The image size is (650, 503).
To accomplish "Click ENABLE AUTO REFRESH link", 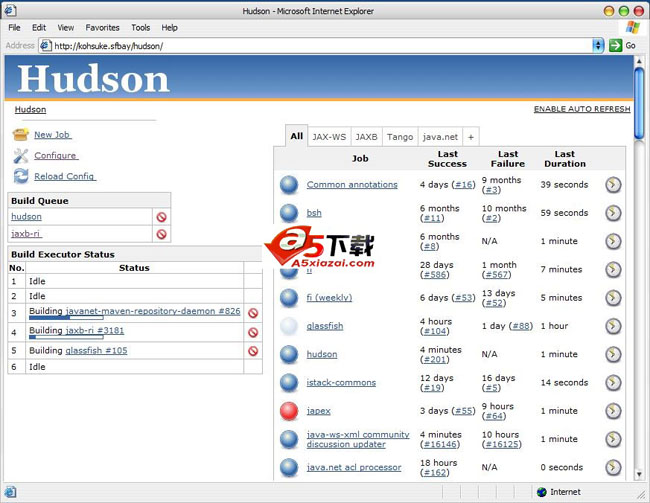I will pos(582,109).
